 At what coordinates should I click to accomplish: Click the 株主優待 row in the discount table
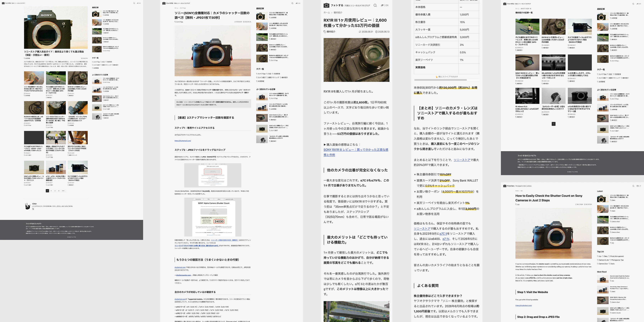(447, 22)
